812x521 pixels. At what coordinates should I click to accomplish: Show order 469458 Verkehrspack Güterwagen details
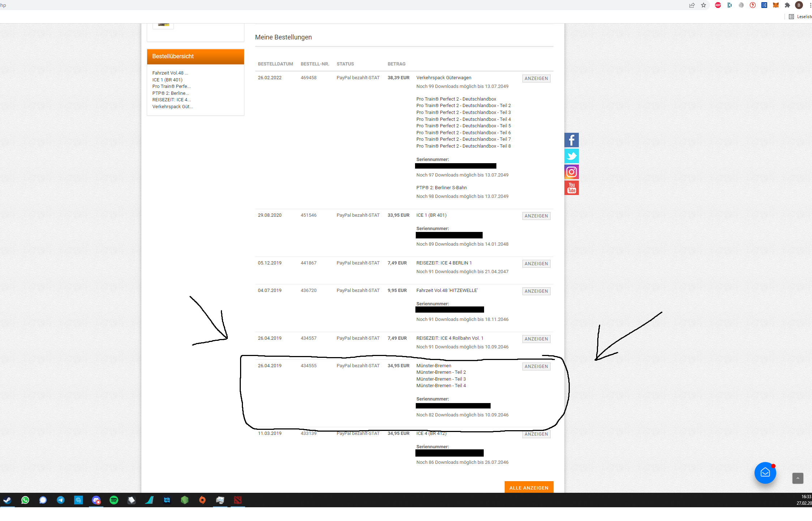[x=536, y=79]
